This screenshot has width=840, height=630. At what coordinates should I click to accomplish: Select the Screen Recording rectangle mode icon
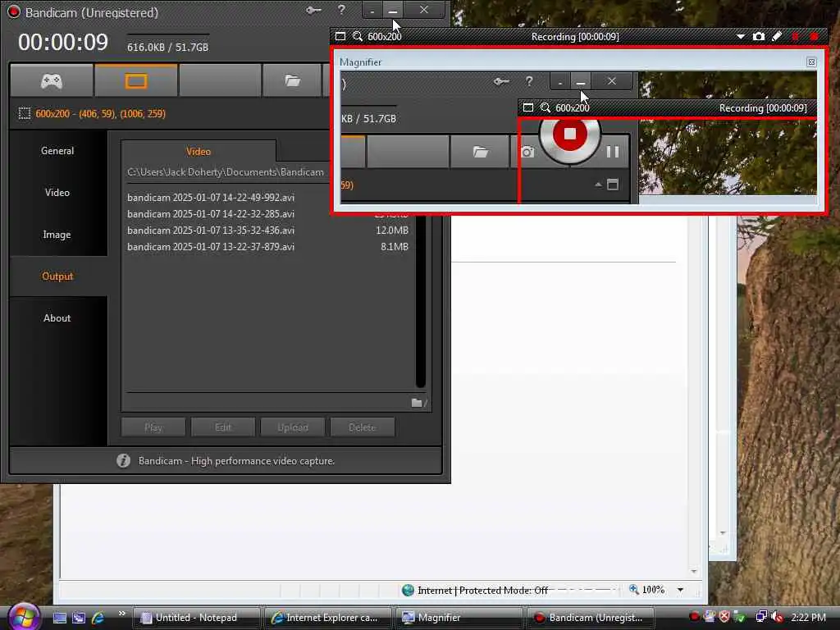click(x=135, y=81)
